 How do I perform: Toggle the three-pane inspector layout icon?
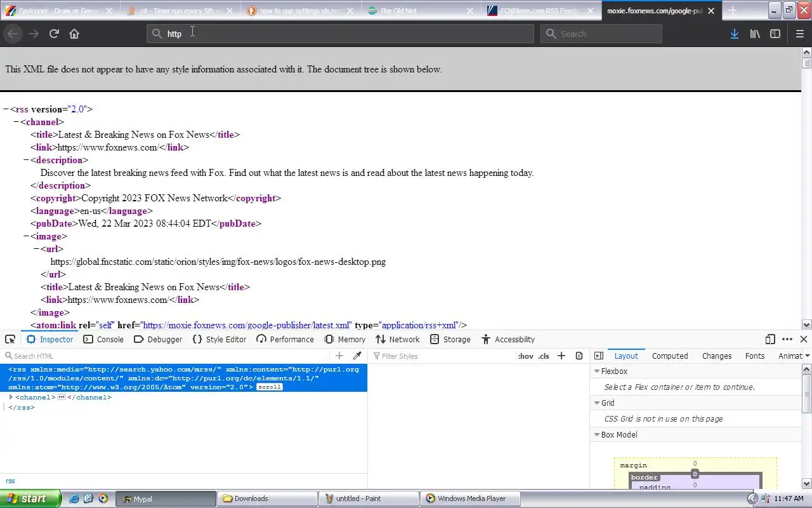coord(599,356)
